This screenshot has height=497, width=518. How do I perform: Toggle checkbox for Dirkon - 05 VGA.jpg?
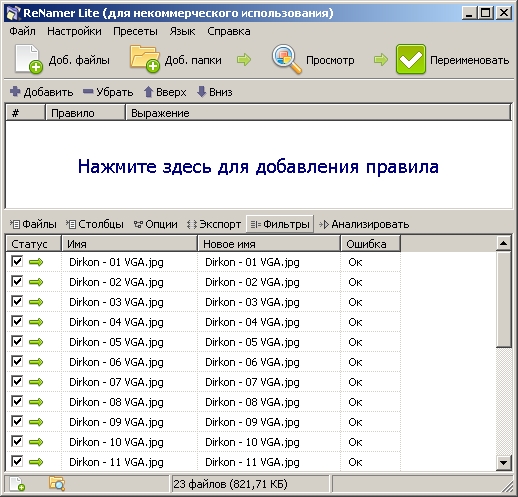coord(17,341)
